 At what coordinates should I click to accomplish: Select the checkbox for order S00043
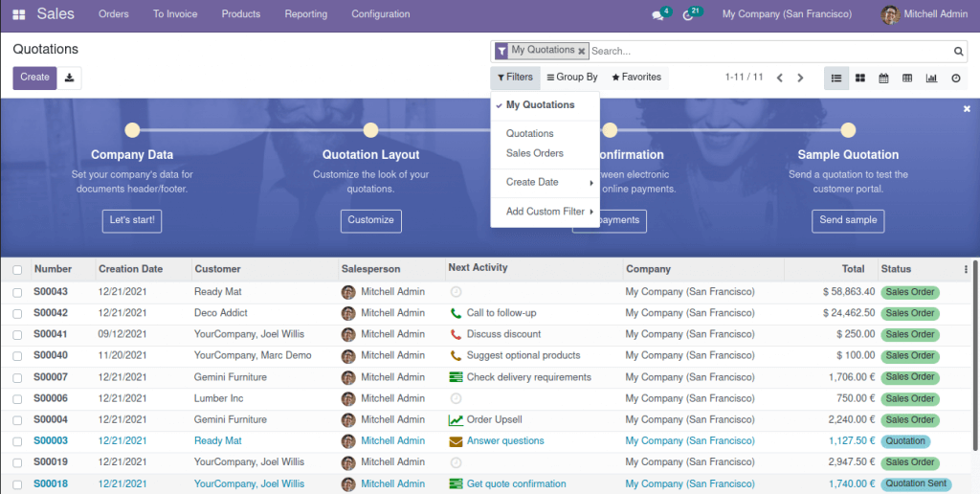(17, 292)
